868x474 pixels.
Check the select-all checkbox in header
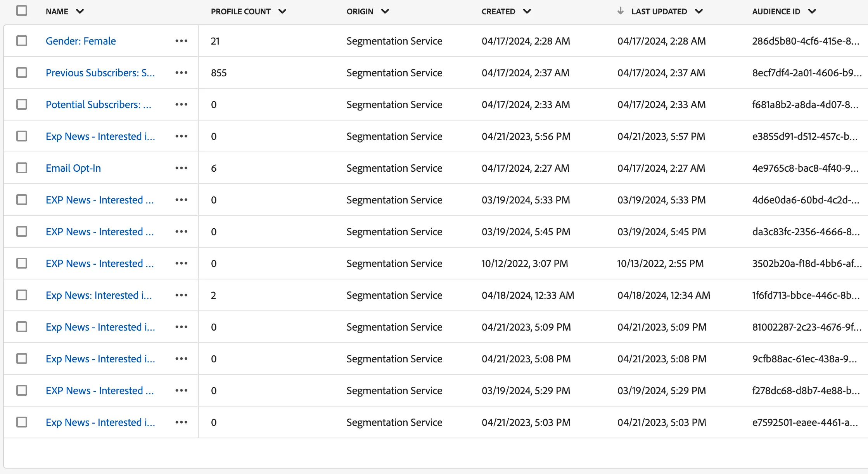click(x=22, y=10)
